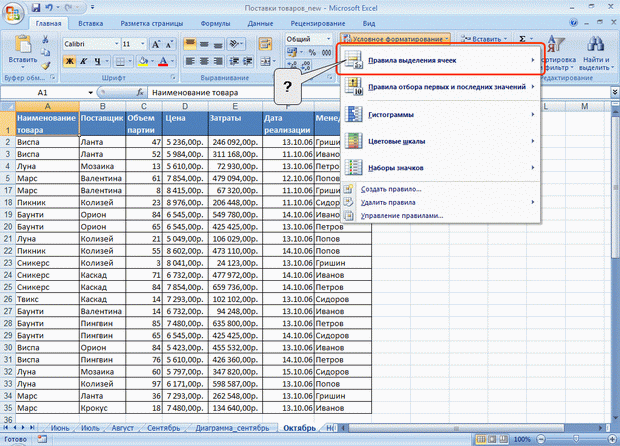Select the Сентябрь sheet tab
The image size is (620, 446).
[163, 428]
